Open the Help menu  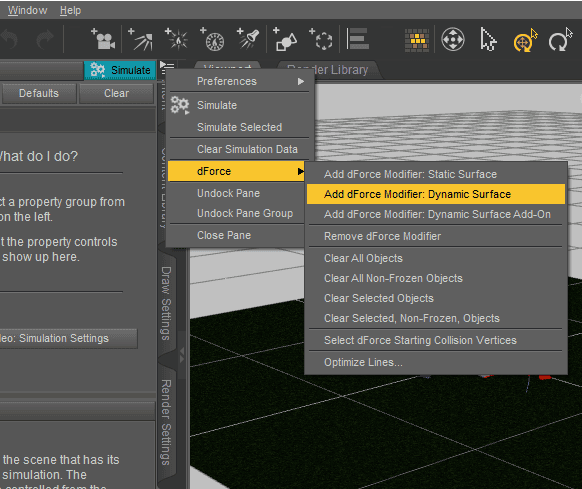(70, 10)
